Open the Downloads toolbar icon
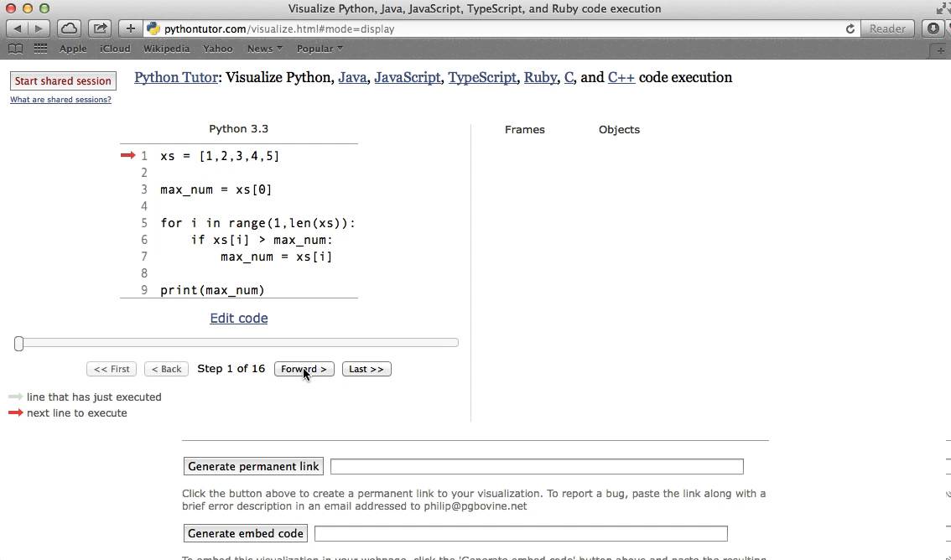This screenshot has width=951, height=560. pyautogui.click(x=933, y=29)
